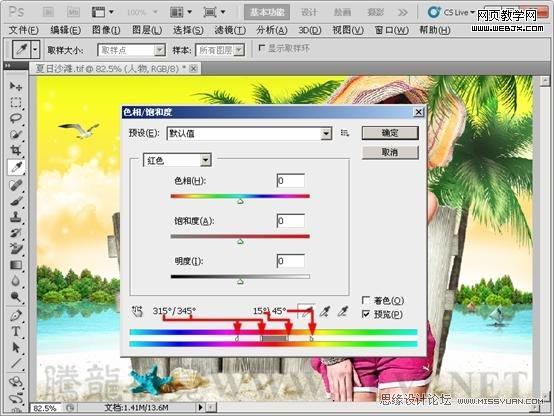Launch Bridge from the application bar

point(48,12)
